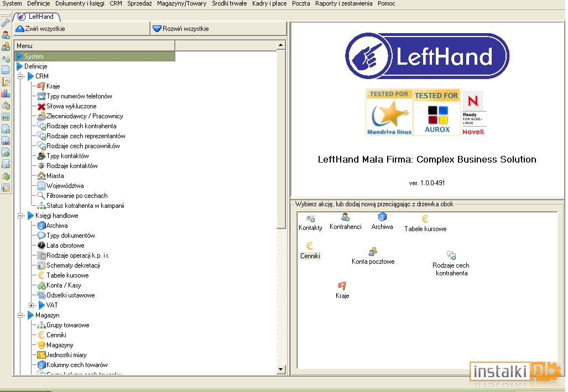Open the Kraje shortcut in action panel
Viewport: 568px width, 392px height.
pos(342,286)
